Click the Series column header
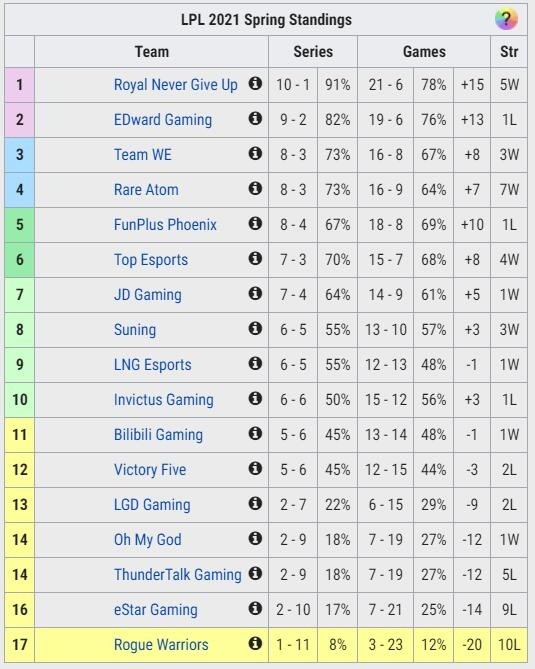 [x=313, y=52]
